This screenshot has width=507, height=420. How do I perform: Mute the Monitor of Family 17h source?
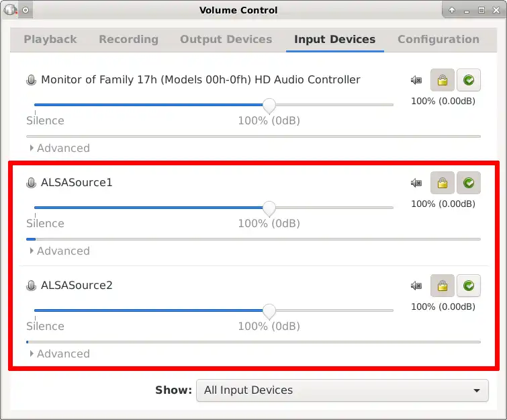click(416, 81)
